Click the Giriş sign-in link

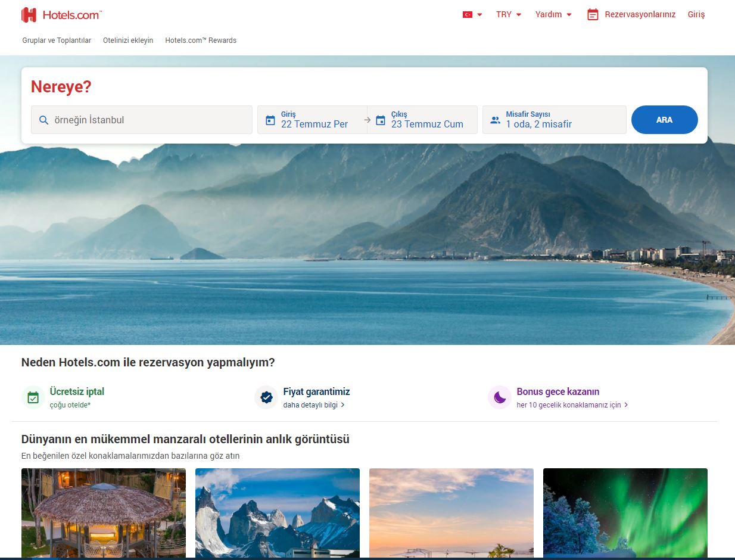[696, 14]
